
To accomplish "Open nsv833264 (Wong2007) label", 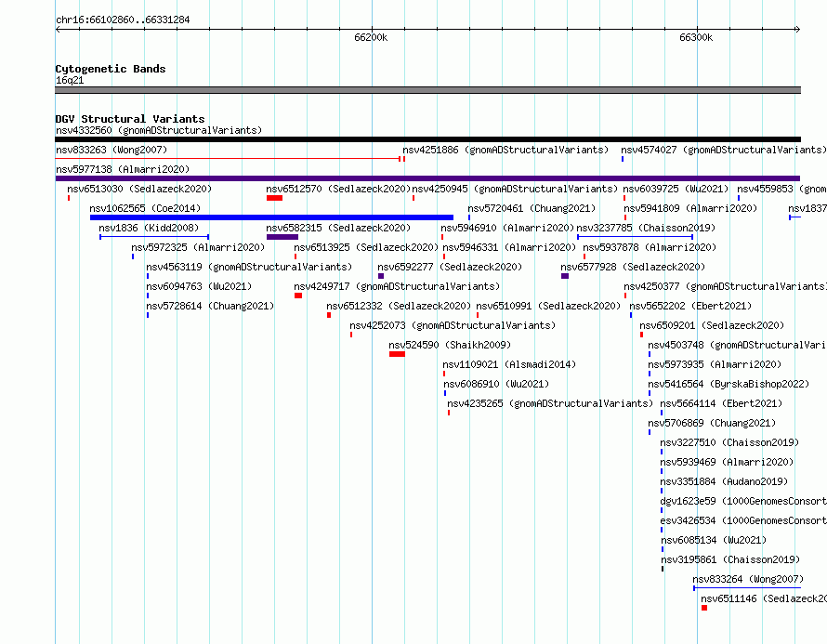I will 748,579.
